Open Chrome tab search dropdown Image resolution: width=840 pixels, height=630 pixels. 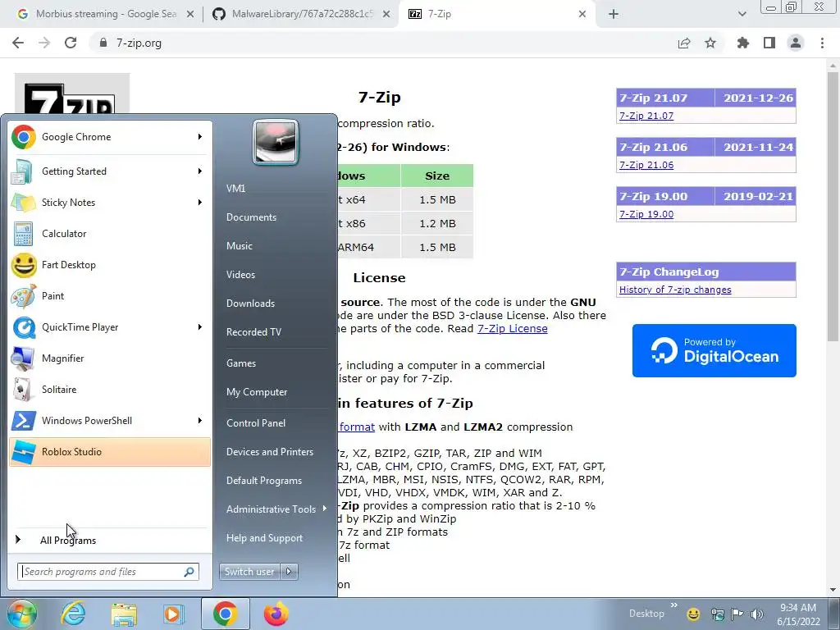(742, 15)
